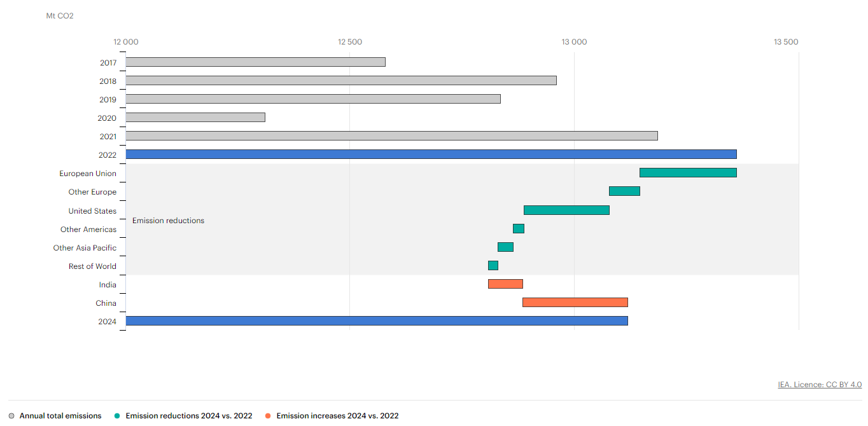Click the United States reduction bar

coord(566,210)
